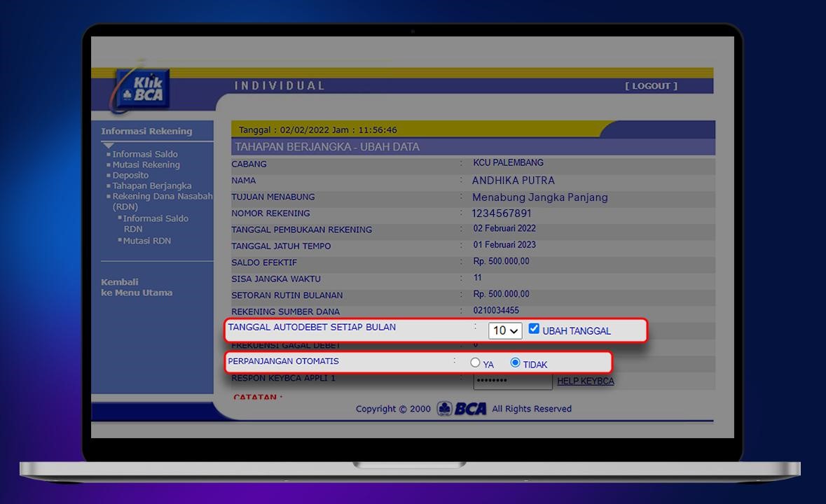
Task: Toggle the Ubah Tanggal checkbox
Action: pyautogui.click(x=534, y=329)
